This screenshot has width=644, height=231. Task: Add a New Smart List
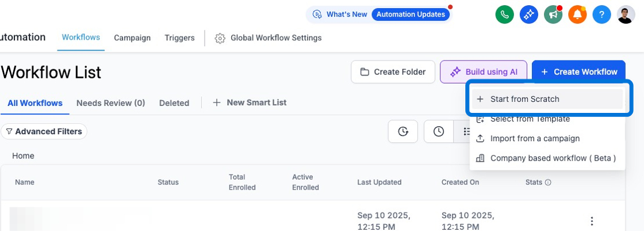coord(250,103)
